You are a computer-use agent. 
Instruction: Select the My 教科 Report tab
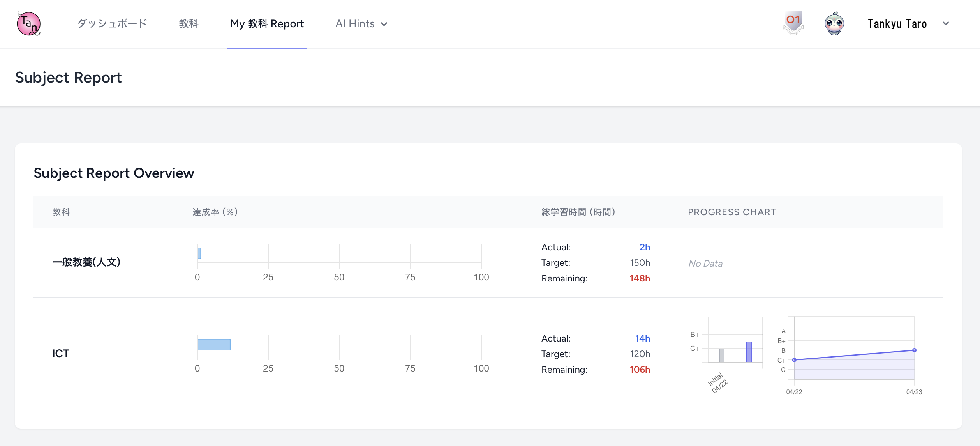(267, 24)
